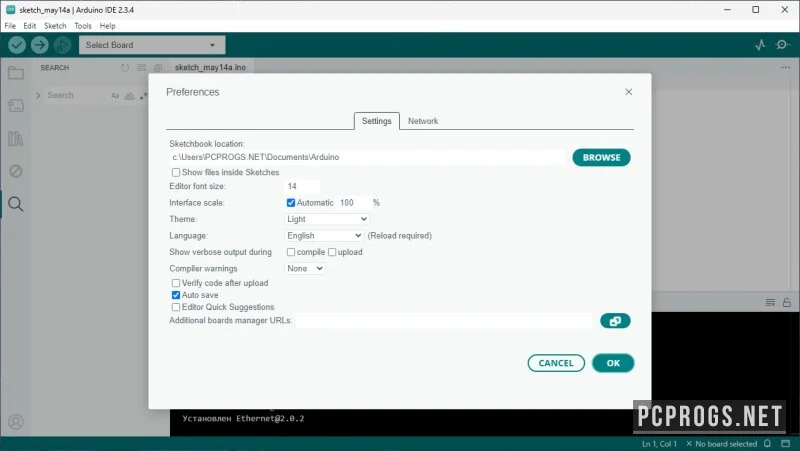The image size is (800, 451).
Task: Click the additional URLs editor window icon
Action: 615,321
